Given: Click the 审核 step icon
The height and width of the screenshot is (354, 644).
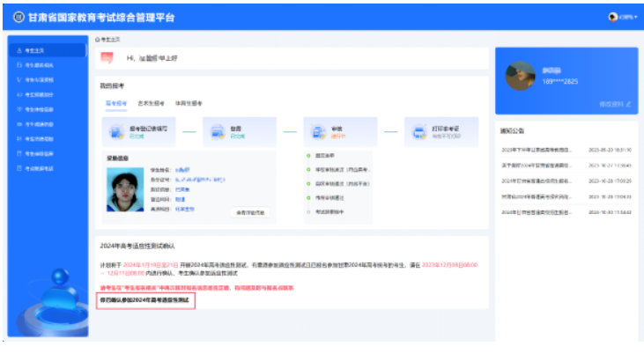Looking at the screenshot, I should coord(315,131).
